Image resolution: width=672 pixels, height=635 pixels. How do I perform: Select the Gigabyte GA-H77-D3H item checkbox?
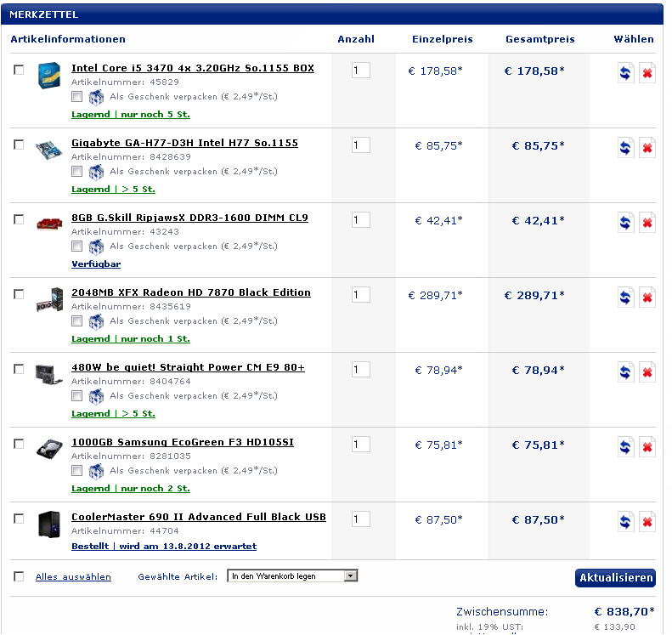19,145
